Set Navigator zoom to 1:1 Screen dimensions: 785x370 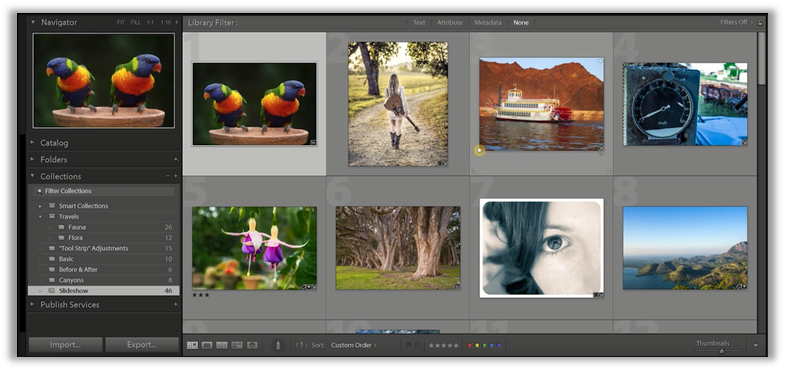pyautogui.click(x=151, y=23)
